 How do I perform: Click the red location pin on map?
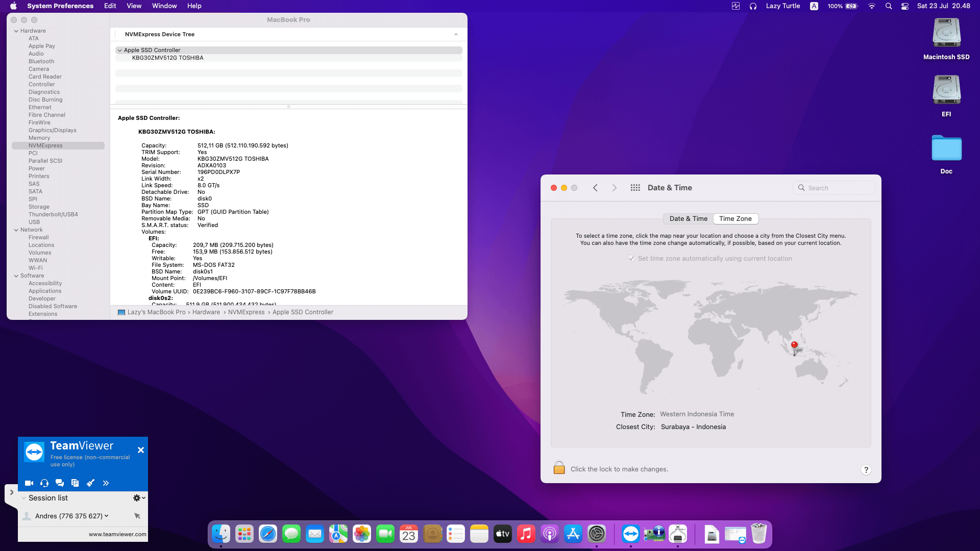[794, 347]
